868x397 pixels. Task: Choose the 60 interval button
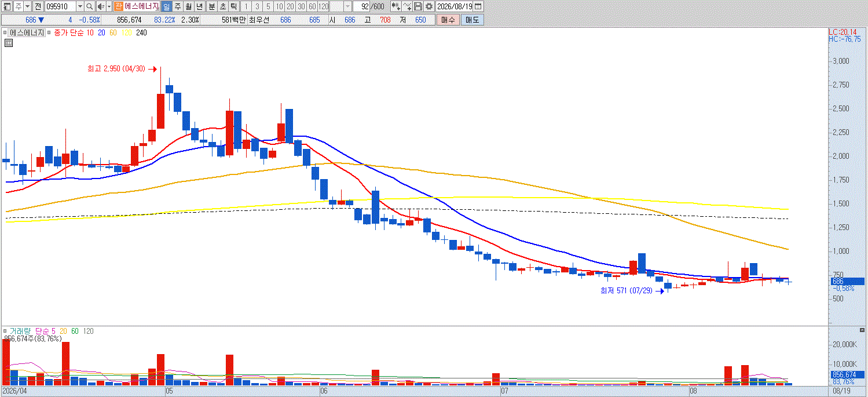(312, 6)
